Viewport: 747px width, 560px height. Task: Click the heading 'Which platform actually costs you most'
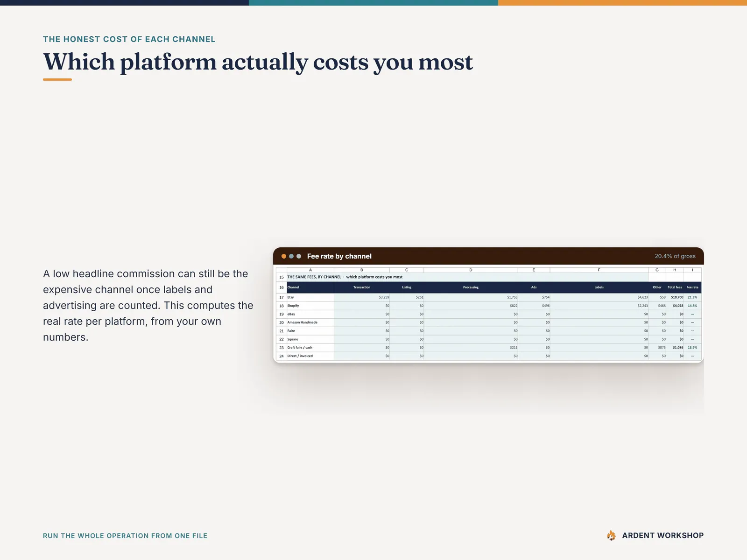(258, 62)
